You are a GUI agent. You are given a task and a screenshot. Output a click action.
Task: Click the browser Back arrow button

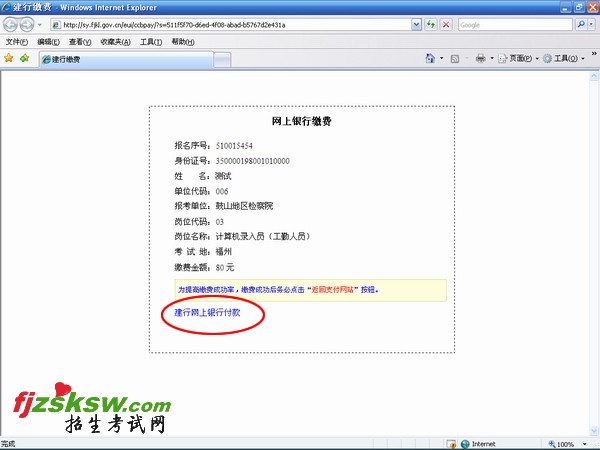point(11,25)
